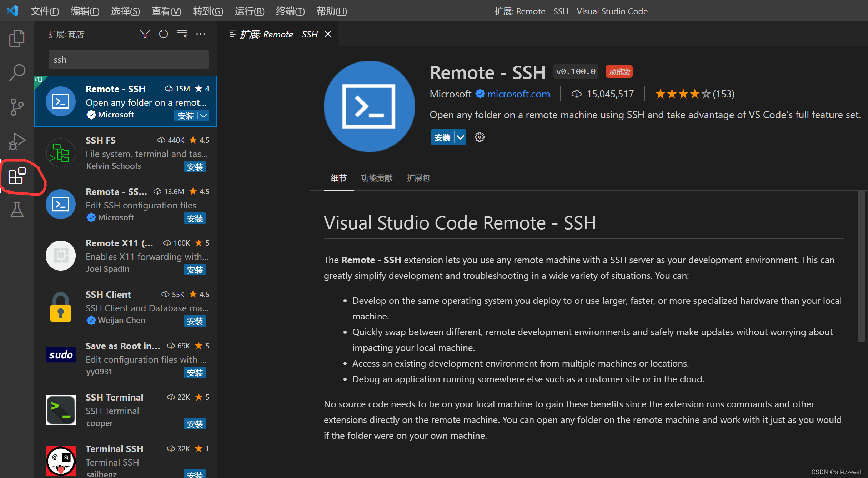Viewport: 868px width, 478px height.
Task: Click the filter extensions funnel icon
Action: 145,34
